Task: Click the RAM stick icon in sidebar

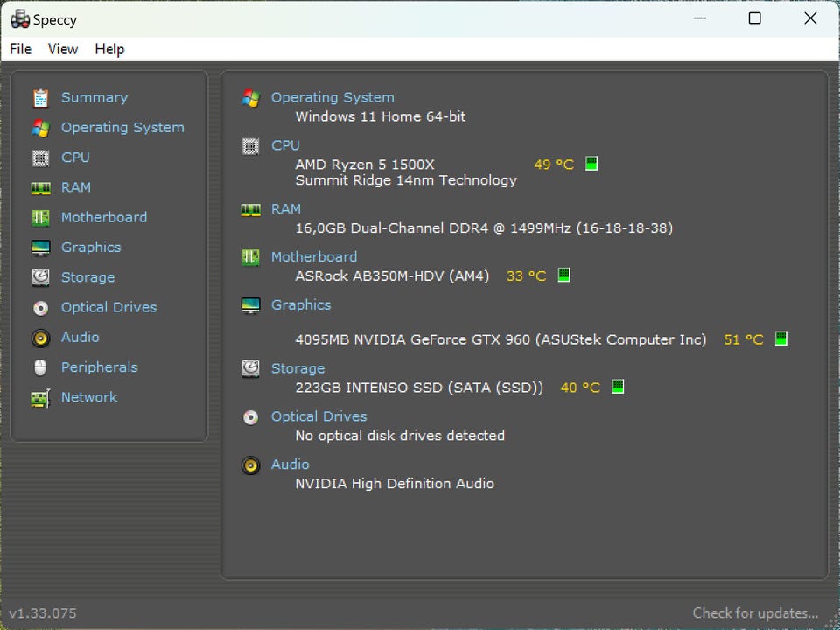Action: click(40, 188)
